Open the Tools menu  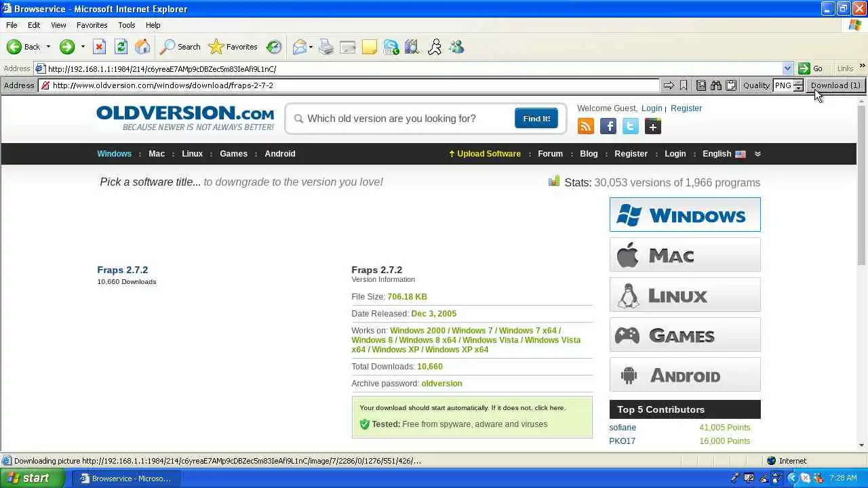(x=127, y=25)
